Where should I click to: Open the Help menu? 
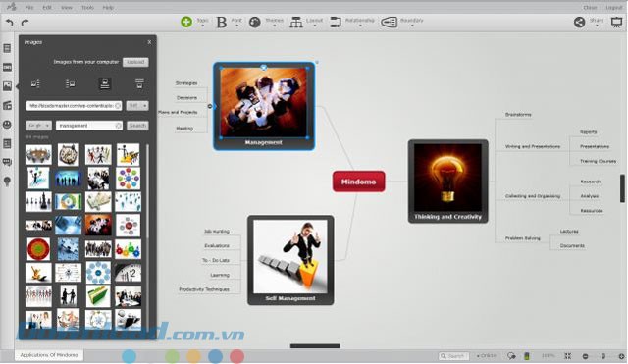(x=108, y=8)
